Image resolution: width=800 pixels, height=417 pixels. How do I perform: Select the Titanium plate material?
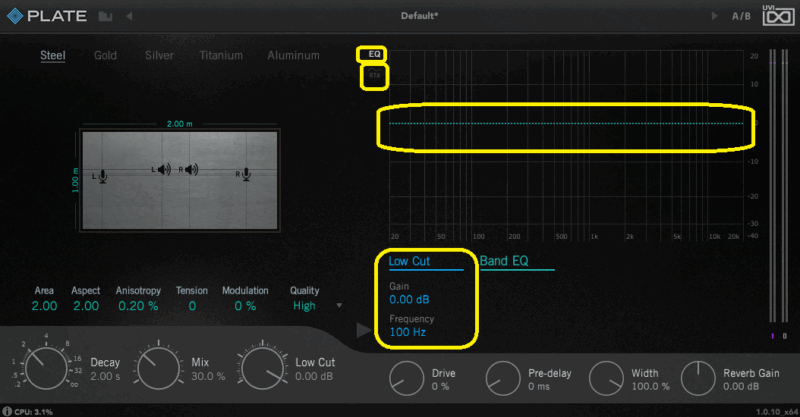click(x=220, y=56)
